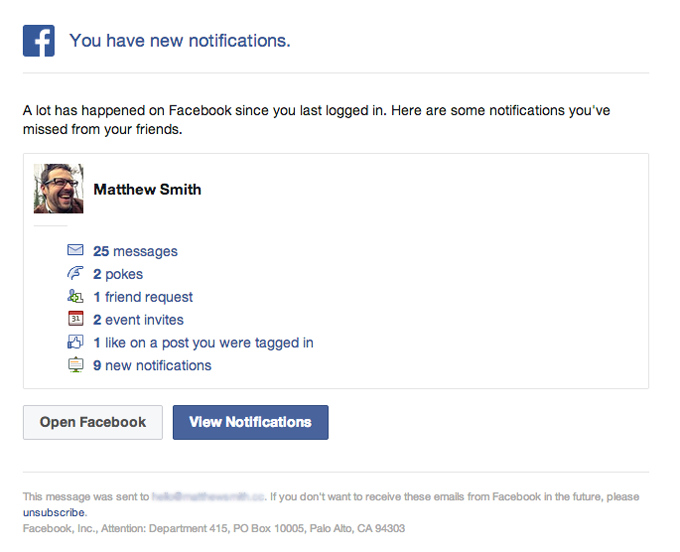680x552 pixels.
Task: Click the 'A lot has happened on Facebook' paragraph
Action: [317, 120]
